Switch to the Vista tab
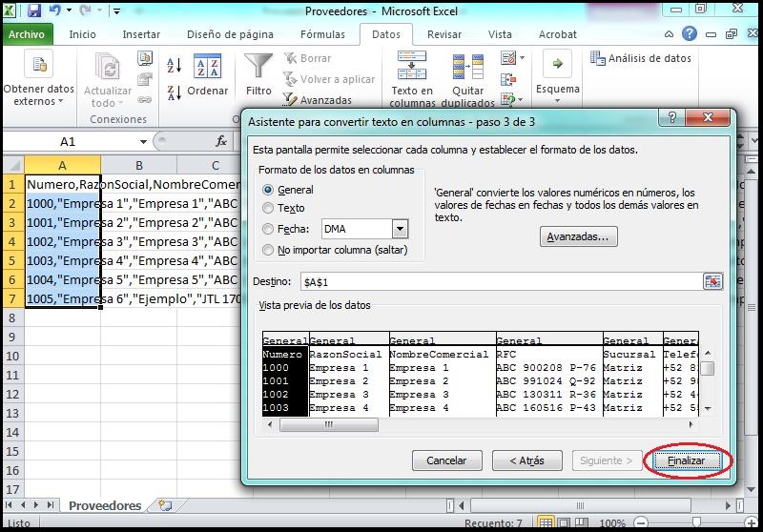 coord(500,34)
